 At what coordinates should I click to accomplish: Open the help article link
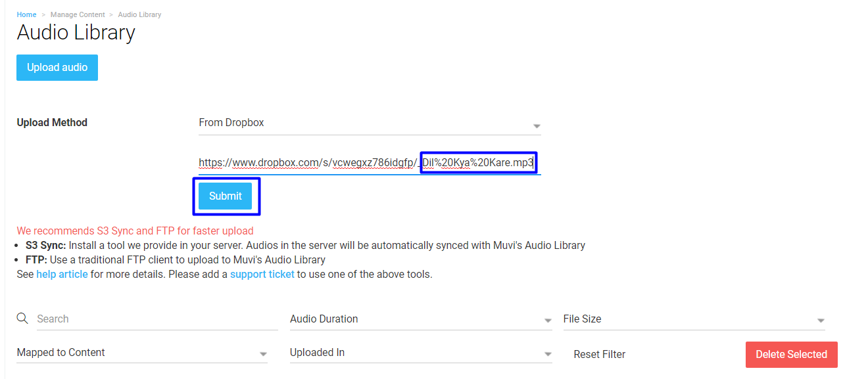click(62, 274)
